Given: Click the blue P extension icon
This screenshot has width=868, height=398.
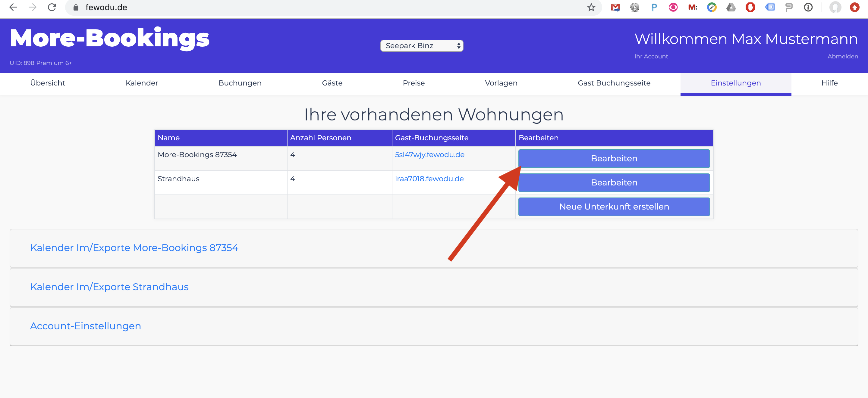Looking at the screenshot, I should (x=654, y=7).
